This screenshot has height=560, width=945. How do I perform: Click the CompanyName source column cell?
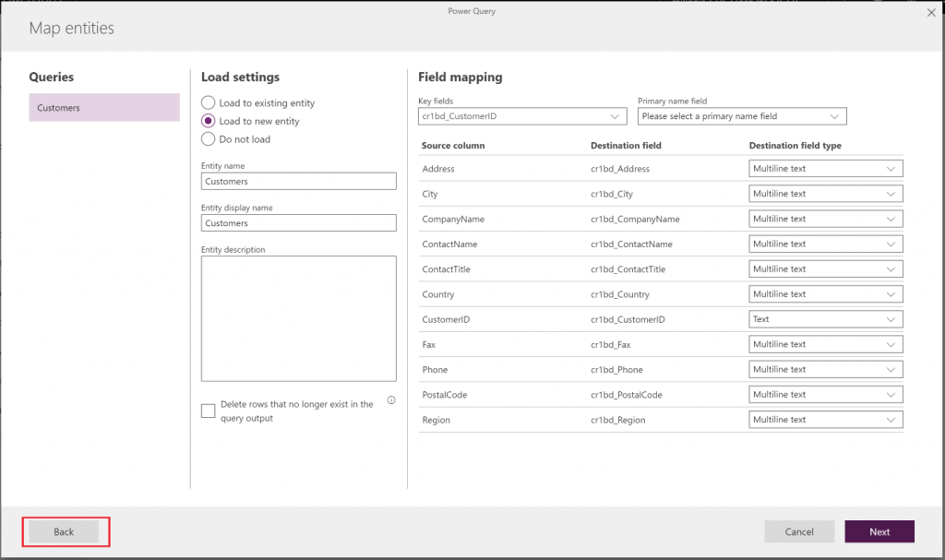coord(453,220)
